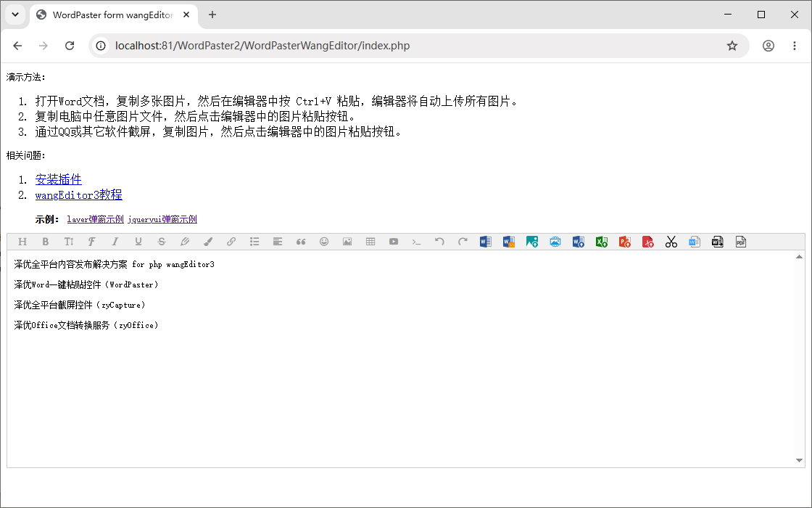The width and height of the screenshot is (812, 508).
Task: Click first editor line about wangEditor3
Action: [x=114, y=264]
